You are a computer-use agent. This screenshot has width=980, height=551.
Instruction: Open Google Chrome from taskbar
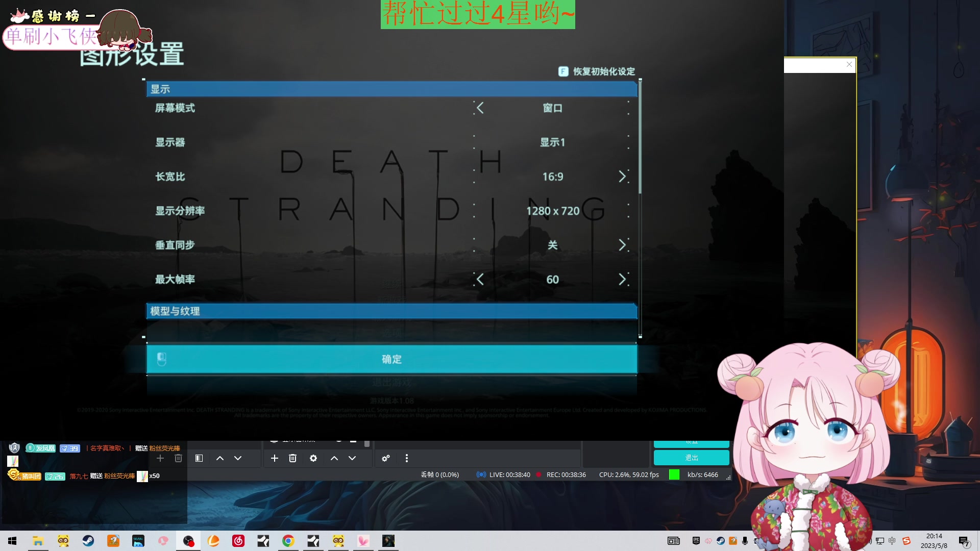tap(288, 541)
